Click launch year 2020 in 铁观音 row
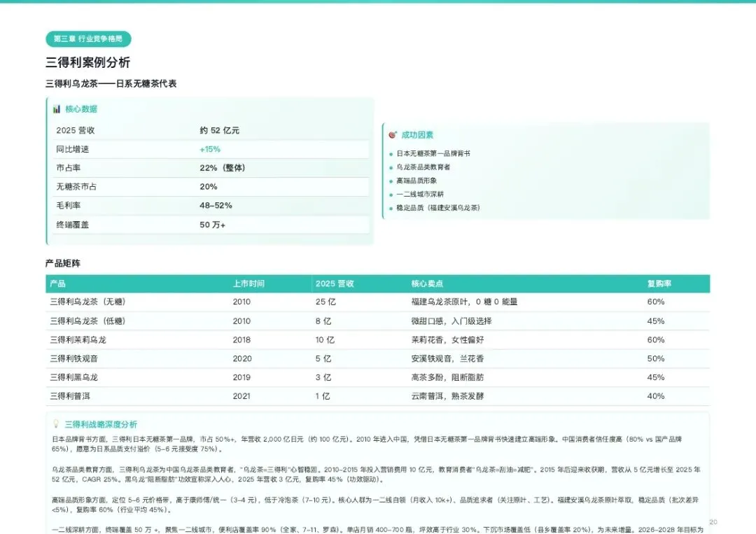This screenshot has height=534, width=756. point(242,359)
